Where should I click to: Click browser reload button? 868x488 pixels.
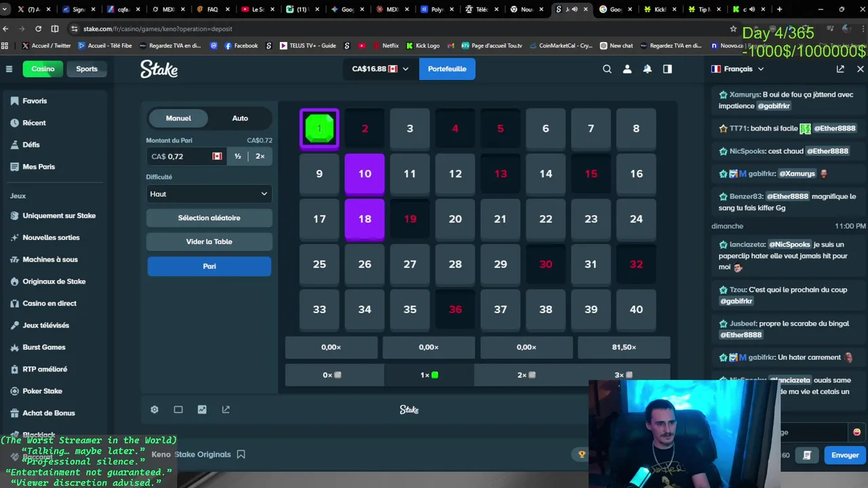tap(38, 28)
